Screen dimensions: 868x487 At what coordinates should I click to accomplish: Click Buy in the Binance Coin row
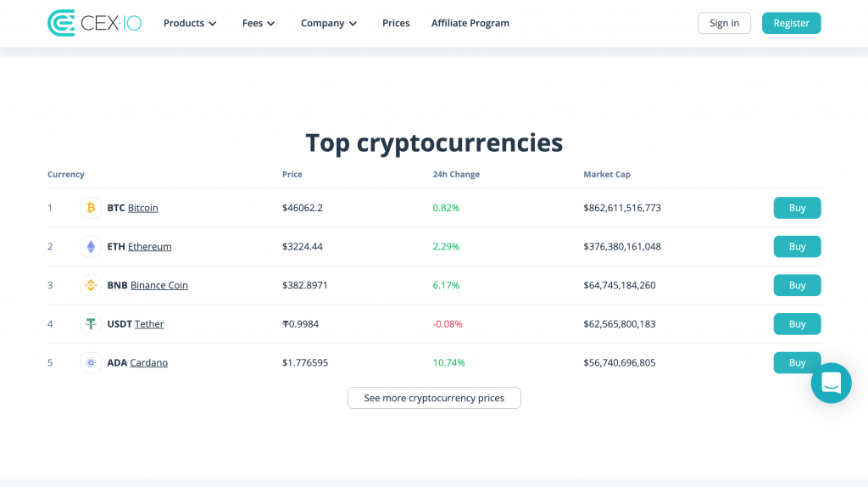pos(797,285)
